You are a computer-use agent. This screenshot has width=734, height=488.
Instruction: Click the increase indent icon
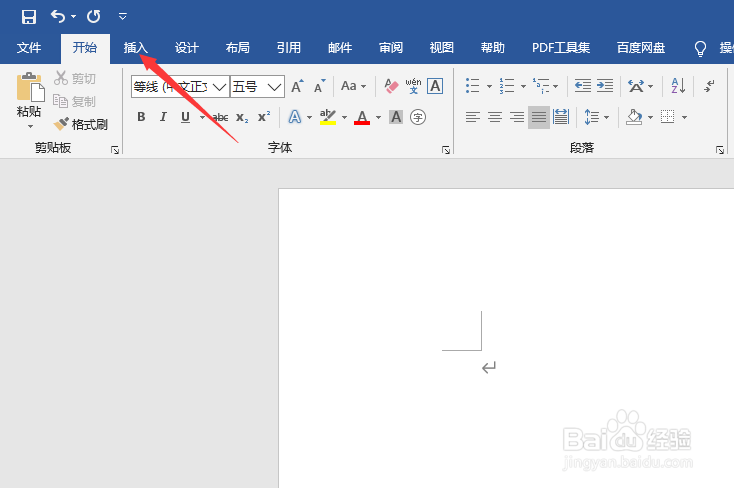tap(605, 86)
